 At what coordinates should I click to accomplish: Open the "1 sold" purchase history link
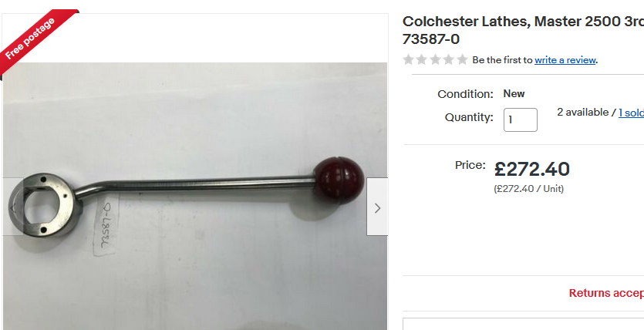pos(631,113)
